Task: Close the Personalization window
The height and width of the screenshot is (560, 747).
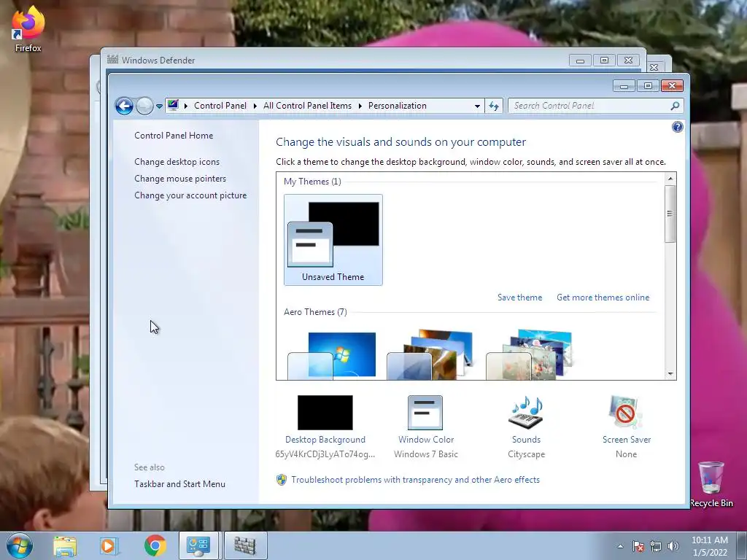Action: [672, 86]
